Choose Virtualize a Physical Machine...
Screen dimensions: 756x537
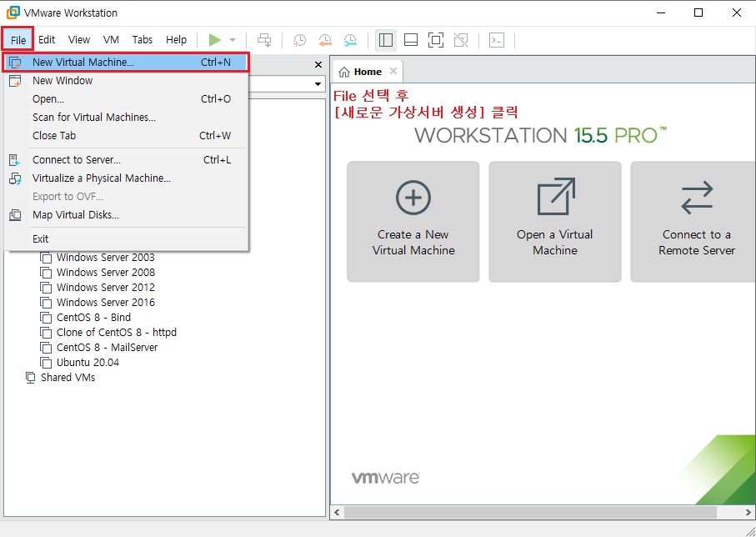pyautogui.click(x=127, y=178)
